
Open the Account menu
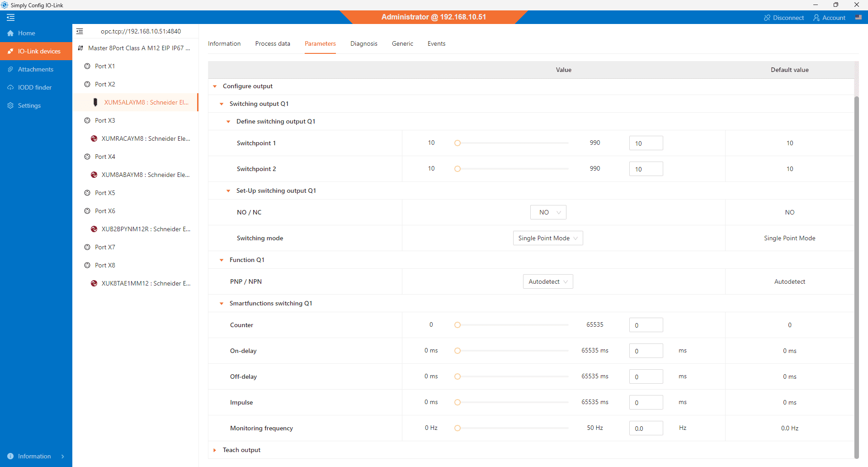[829, 18]
